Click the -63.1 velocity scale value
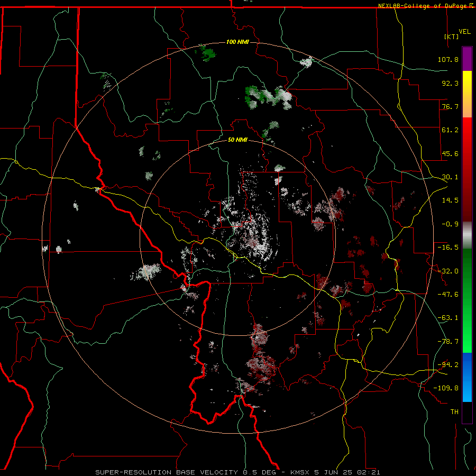Viewport: 476px width, 476px height. [448, 317]
